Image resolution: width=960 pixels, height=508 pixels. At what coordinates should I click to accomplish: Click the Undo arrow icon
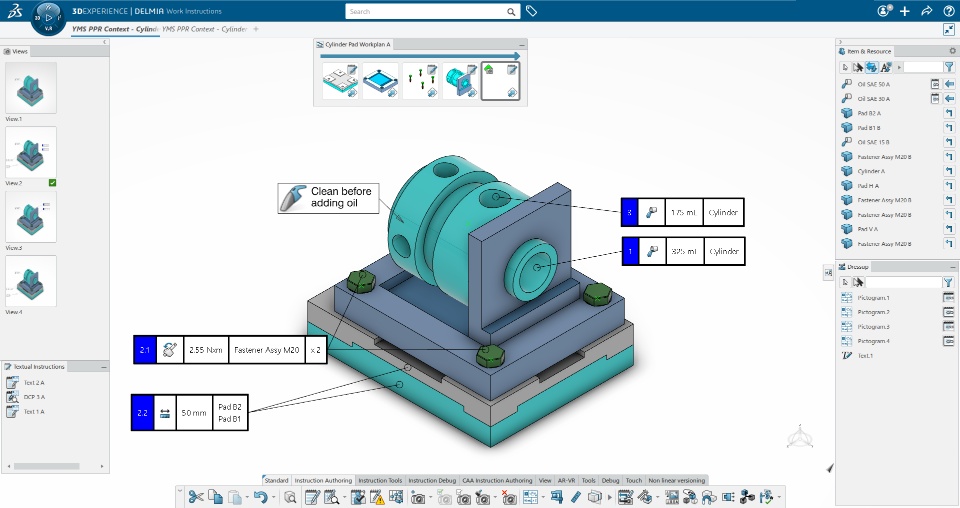(261, 497)
